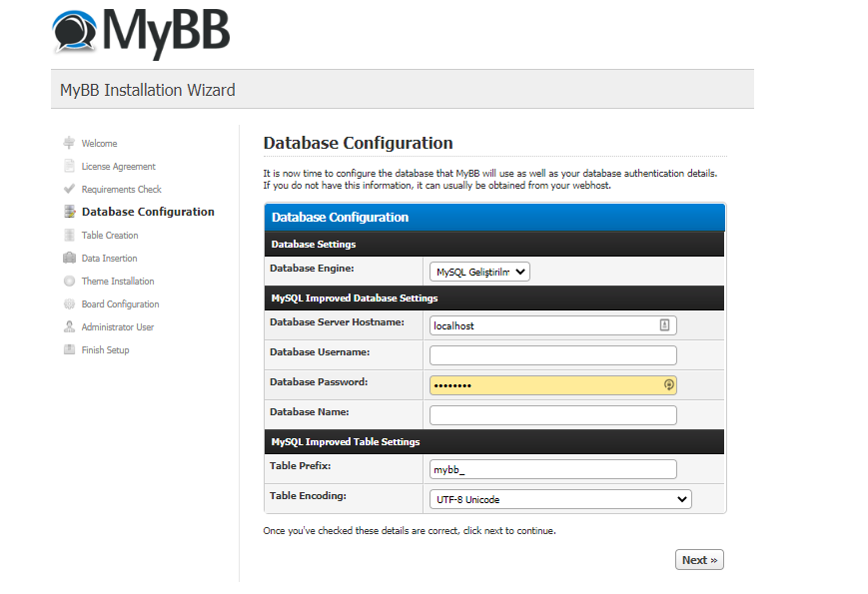Click the Database Password label
The height and width of the screenshot is (594, 868).
pyautogui.click(x=319, y=381)
